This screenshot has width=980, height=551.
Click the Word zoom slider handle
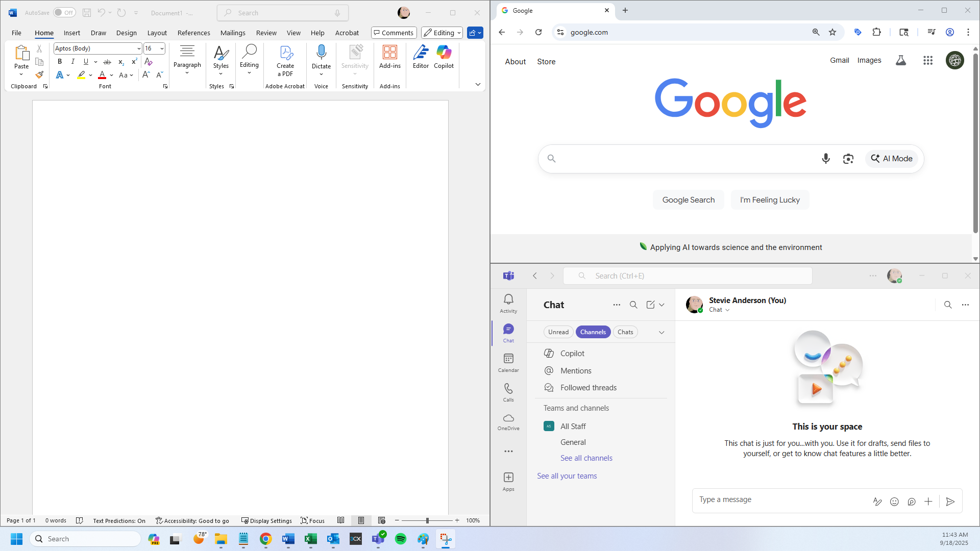pyautogui.click(x=427, y=520)
